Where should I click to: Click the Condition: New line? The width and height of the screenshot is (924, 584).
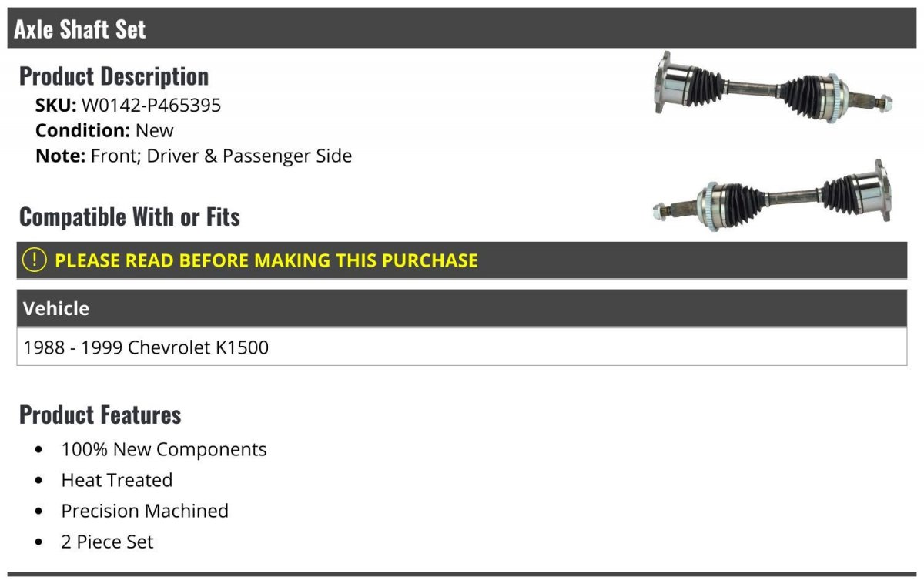tap(105, 131)
